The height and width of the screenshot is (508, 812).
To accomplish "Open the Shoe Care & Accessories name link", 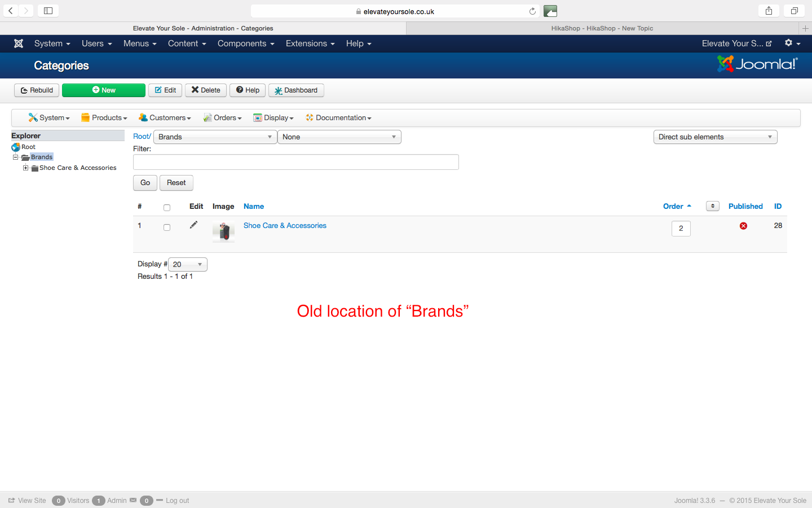I will tap(285, 226).
